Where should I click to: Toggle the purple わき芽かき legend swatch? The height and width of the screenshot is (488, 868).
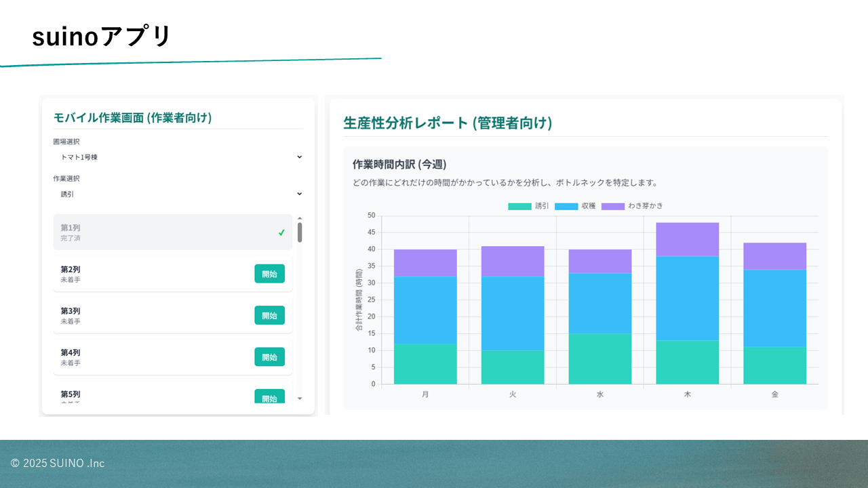click(613, 206)
